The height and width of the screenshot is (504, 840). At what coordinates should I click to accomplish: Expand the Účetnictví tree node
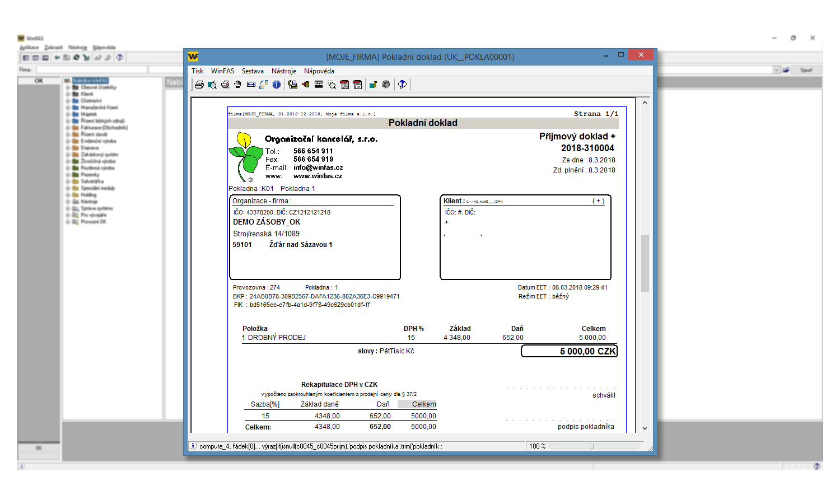[x=68, y=101]
